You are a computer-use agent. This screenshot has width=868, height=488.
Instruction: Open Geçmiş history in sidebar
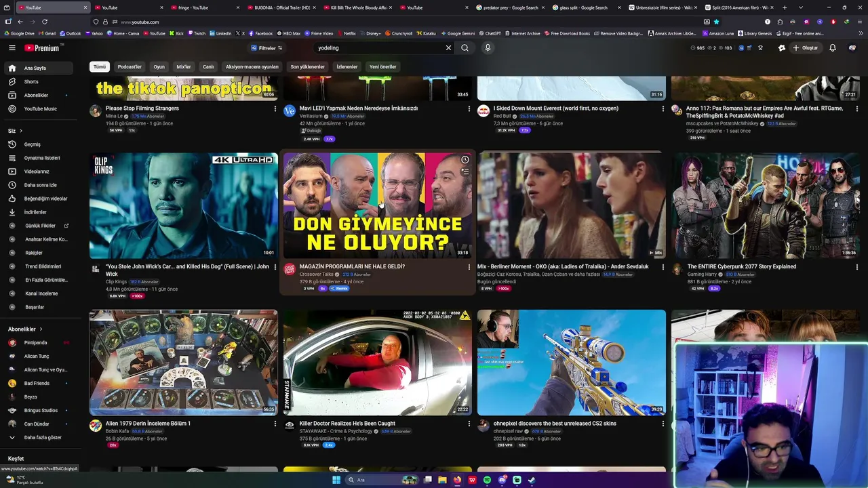[39, 144]
